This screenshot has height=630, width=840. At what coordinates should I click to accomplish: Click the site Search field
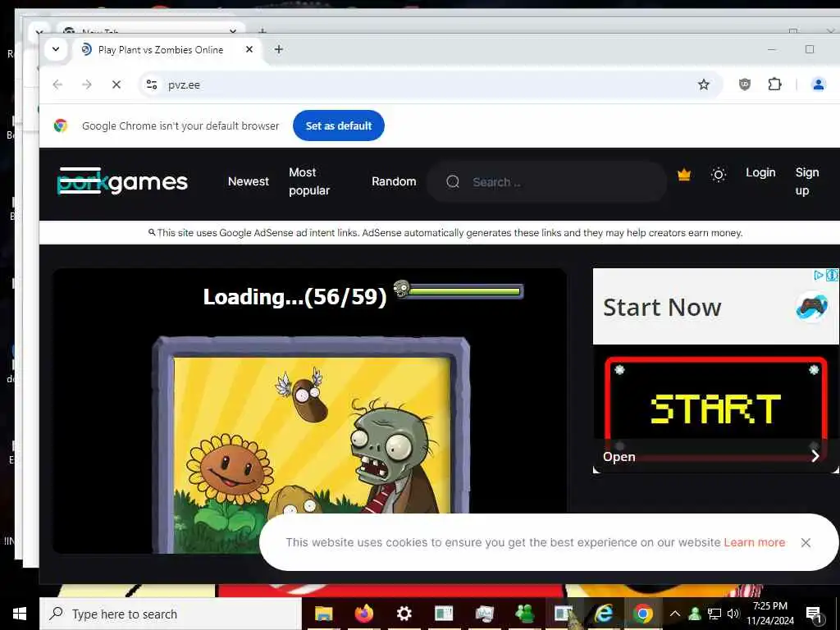pyautogui.click(x=546, y=181)
